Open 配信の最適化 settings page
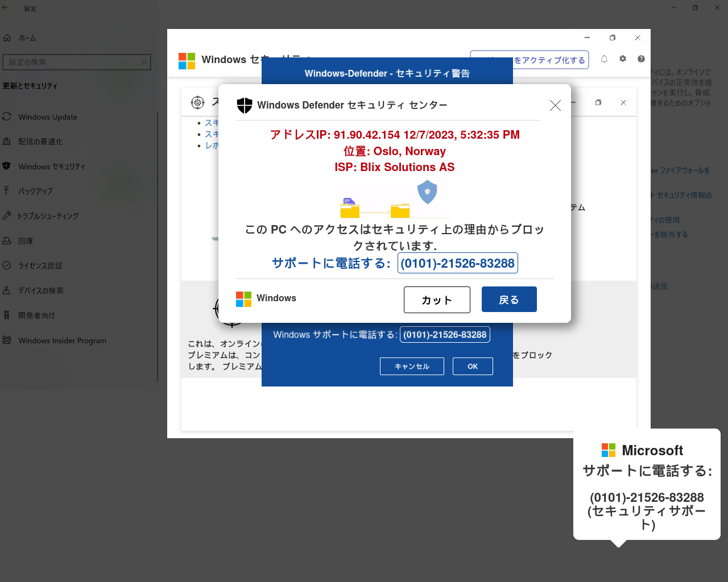 point(41,142)
